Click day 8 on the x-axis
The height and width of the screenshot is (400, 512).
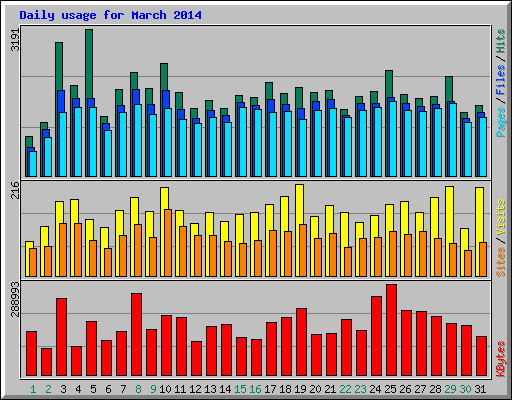tap(138, 389)
